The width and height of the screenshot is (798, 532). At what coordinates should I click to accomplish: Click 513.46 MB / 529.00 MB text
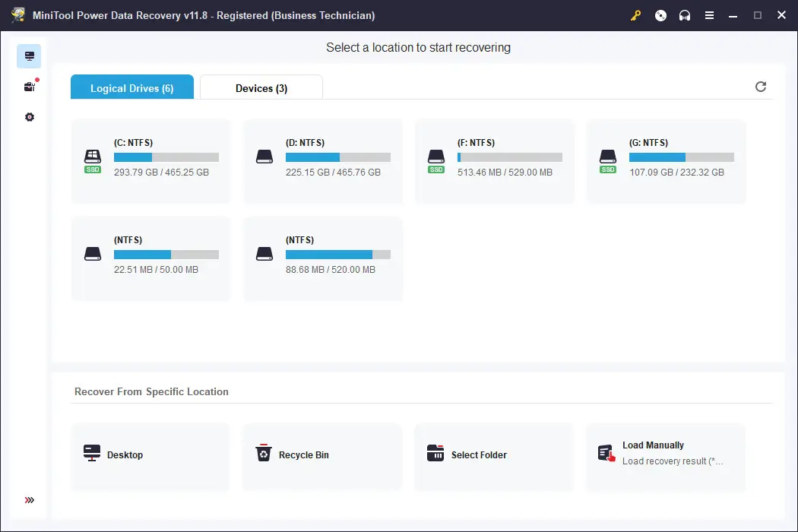(x=505, y=172)
